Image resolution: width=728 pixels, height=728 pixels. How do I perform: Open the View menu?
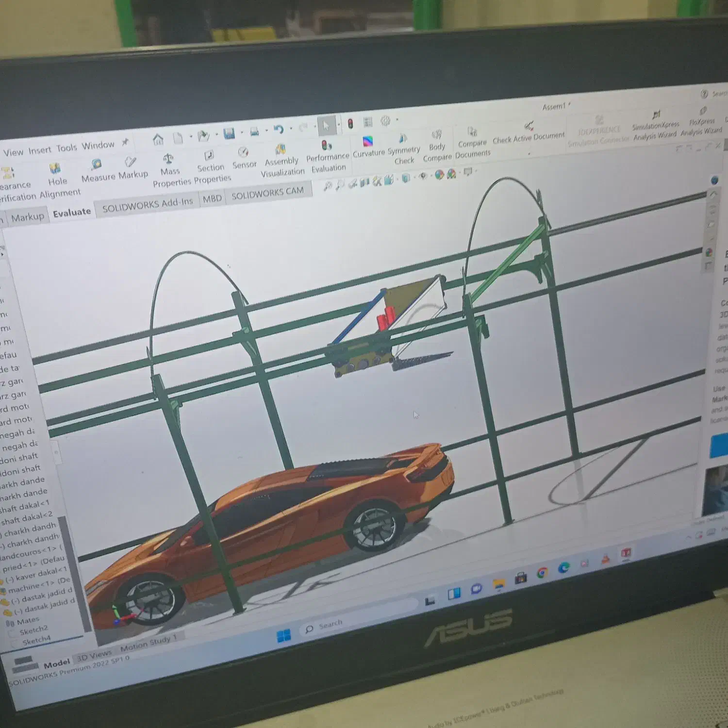point(13,152)
